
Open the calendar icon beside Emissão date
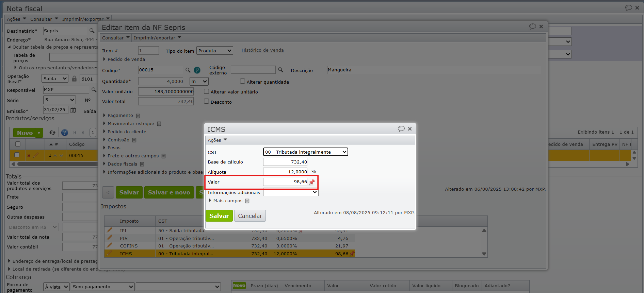click(73, 110)
